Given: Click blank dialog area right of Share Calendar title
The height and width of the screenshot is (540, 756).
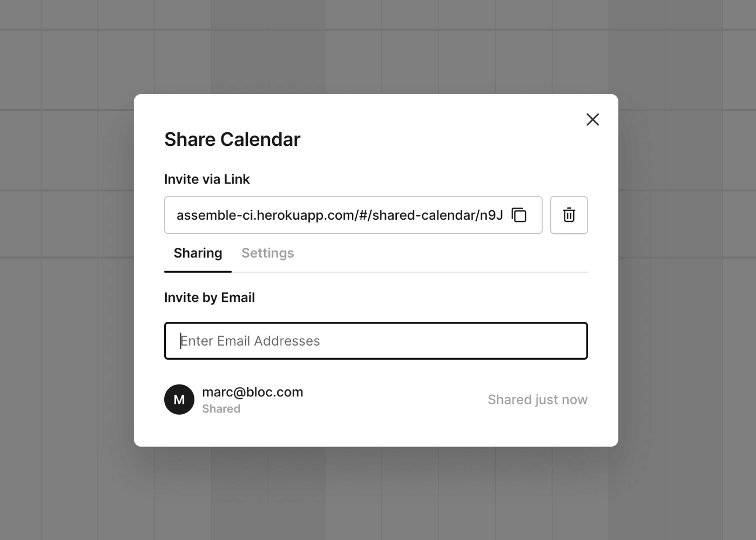Looking at the screenshot, I should coord(432,139).
